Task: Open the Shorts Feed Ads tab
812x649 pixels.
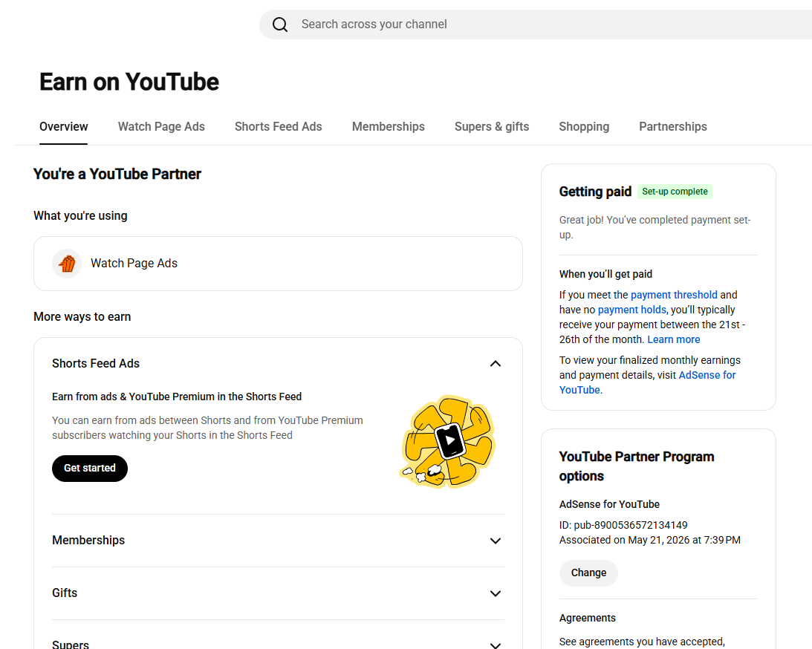Action: [x=278, y=127]
